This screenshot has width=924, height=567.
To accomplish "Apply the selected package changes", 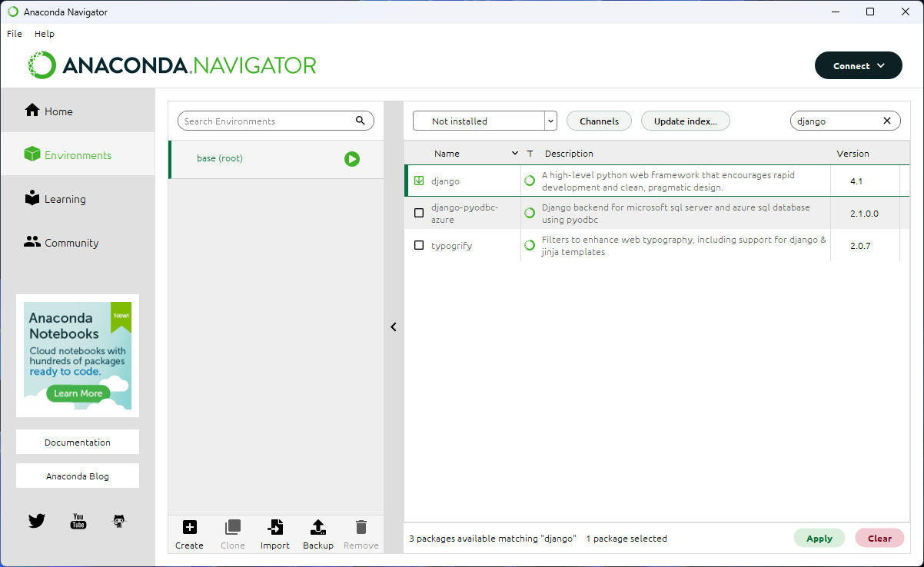I will point(819,538).
